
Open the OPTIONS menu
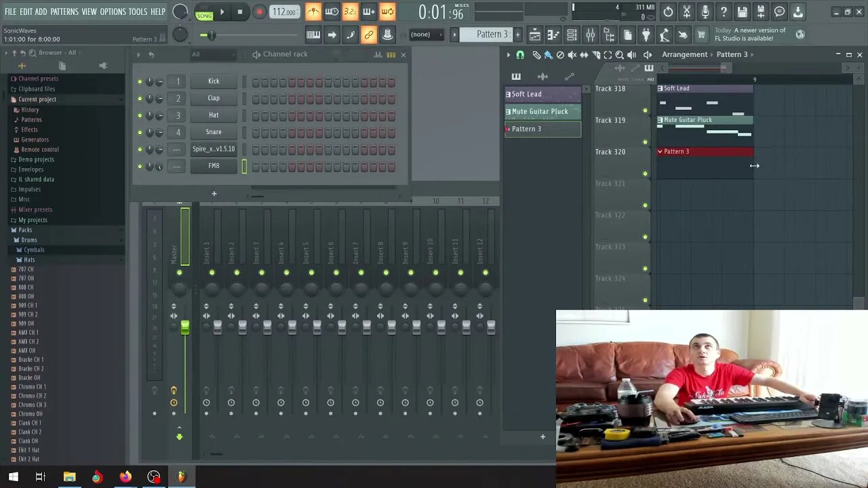point(113,12)
